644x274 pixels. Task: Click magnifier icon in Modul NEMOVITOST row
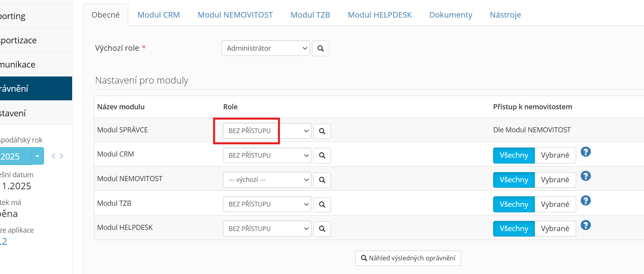322,180
